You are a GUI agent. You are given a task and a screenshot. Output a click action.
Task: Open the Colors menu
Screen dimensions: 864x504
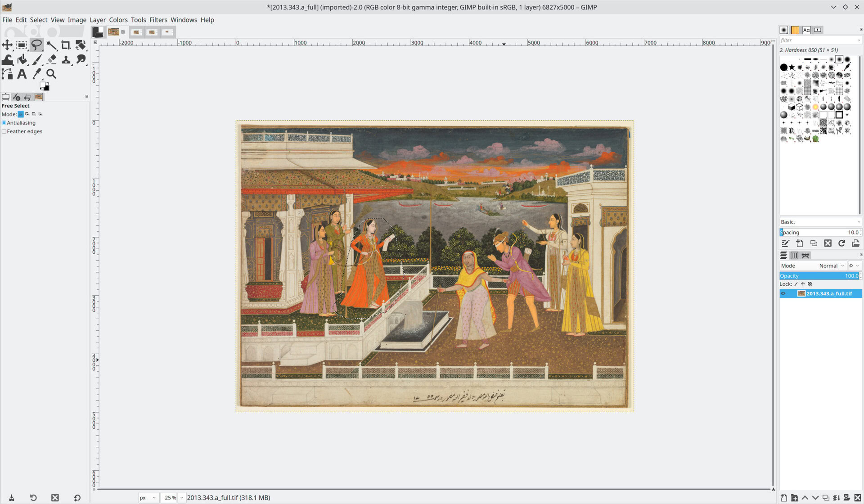(118, 20)
